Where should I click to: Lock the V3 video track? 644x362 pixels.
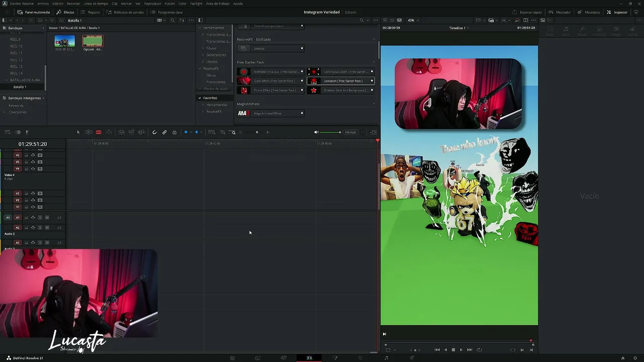26,194
